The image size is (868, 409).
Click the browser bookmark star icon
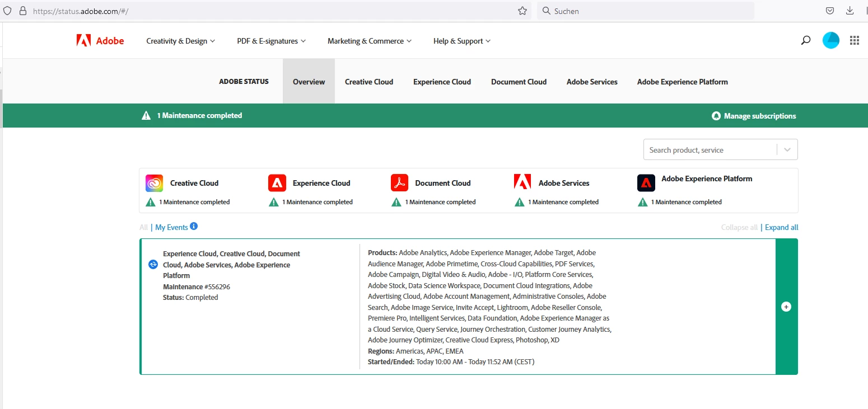(x=522, y=11)
